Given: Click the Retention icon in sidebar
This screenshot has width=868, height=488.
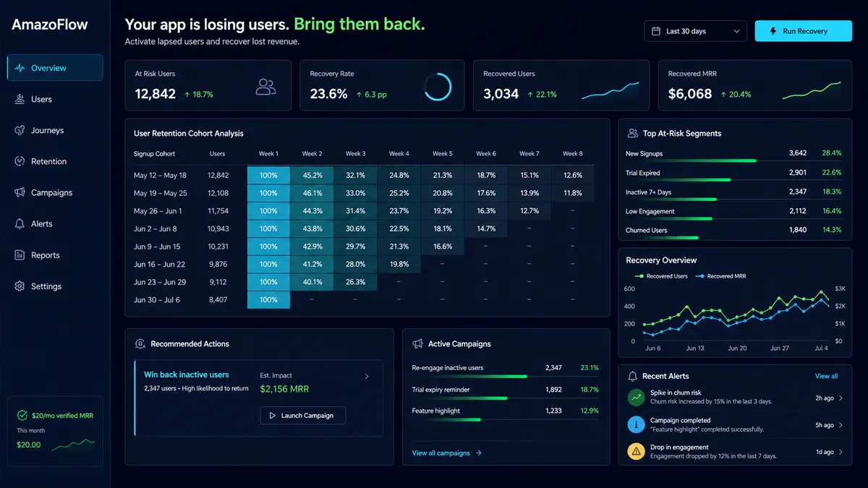Looking at the screenshot, I should [x=20, y=161].
